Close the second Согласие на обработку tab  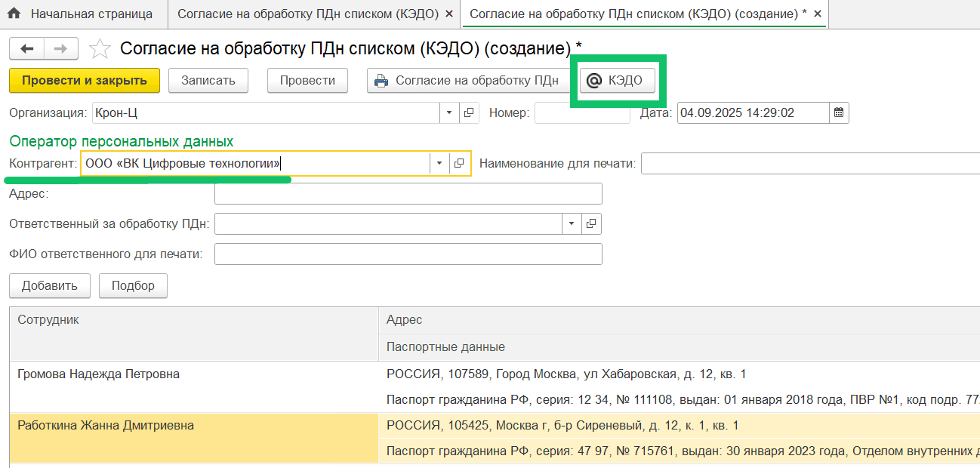click(817, 14)
